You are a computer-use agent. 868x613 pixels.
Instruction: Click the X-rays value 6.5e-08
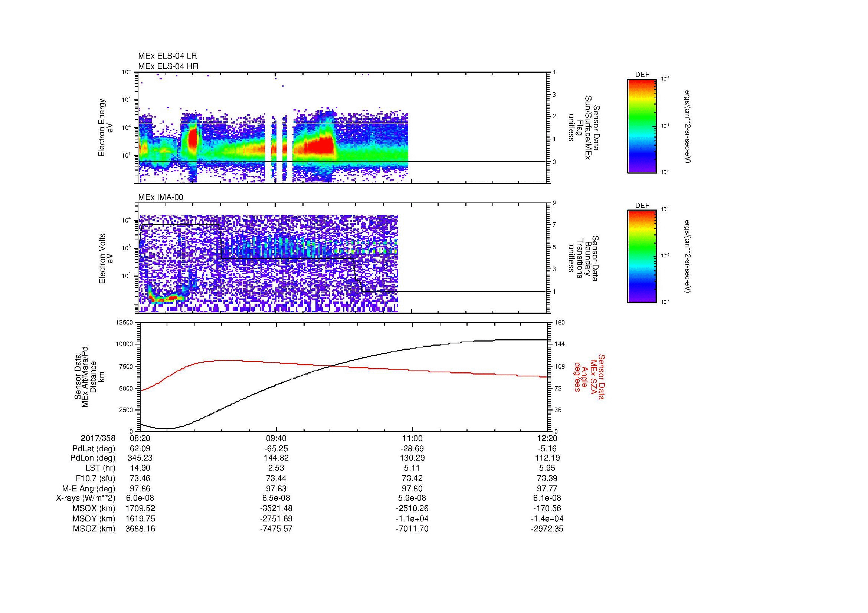coord(276,498)
